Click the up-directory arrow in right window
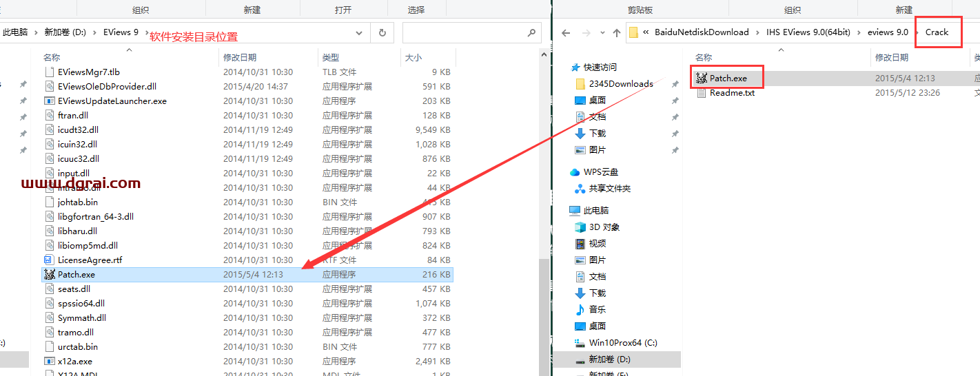The width and height of the screenshot is (980, 376). (617, 32)
